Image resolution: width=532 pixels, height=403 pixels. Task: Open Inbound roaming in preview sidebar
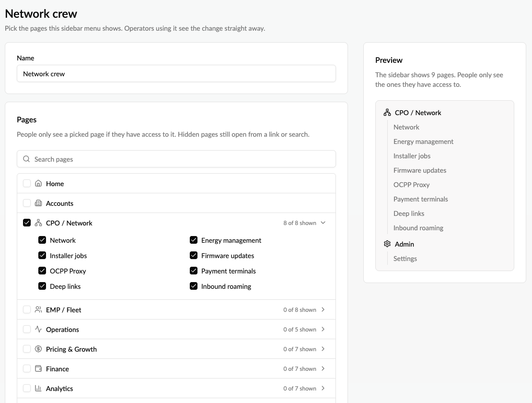coord(418,228)
